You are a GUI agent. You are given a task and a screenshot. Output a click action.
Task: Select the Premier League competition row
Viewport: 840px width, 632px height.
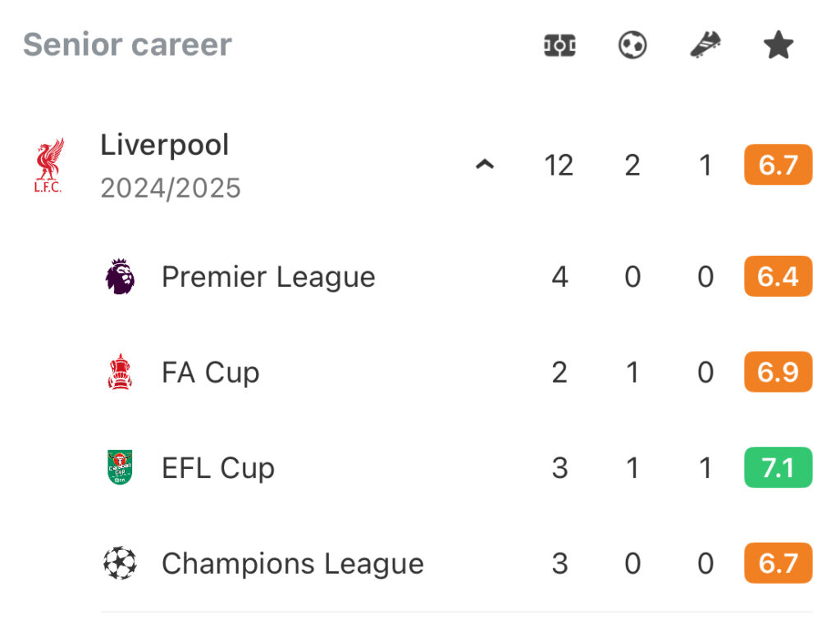457,277
